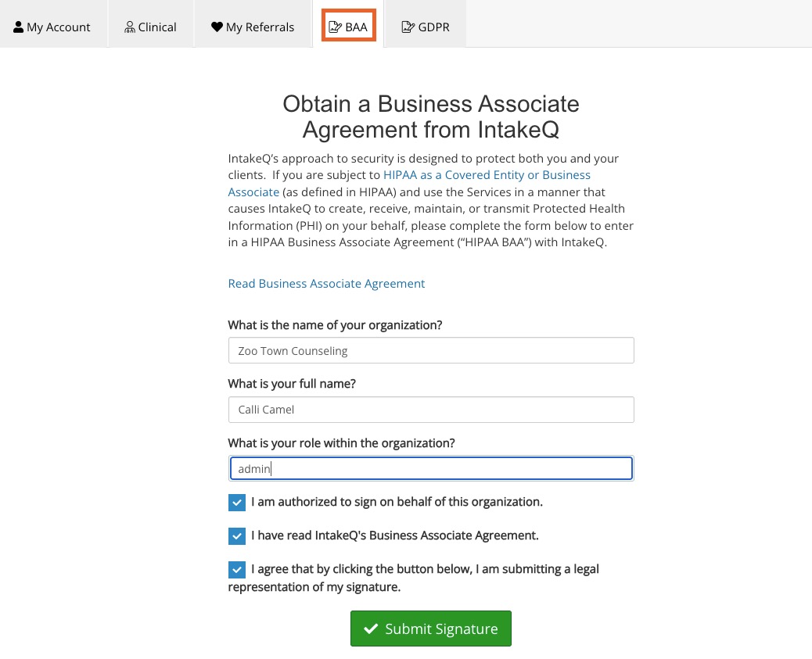Uncheck the authorized to sign checkbox
The width and height of the screenshot is (812, 659).
237,502
